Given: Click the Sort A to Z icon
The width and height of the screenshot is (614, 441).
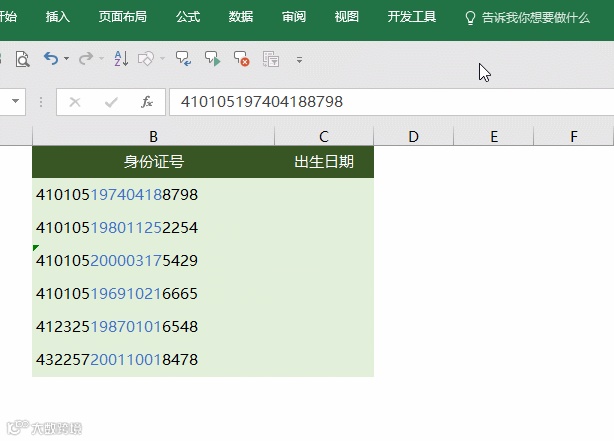Looking at the screenshot, I should pyautogui.click(x=121, y=59).
